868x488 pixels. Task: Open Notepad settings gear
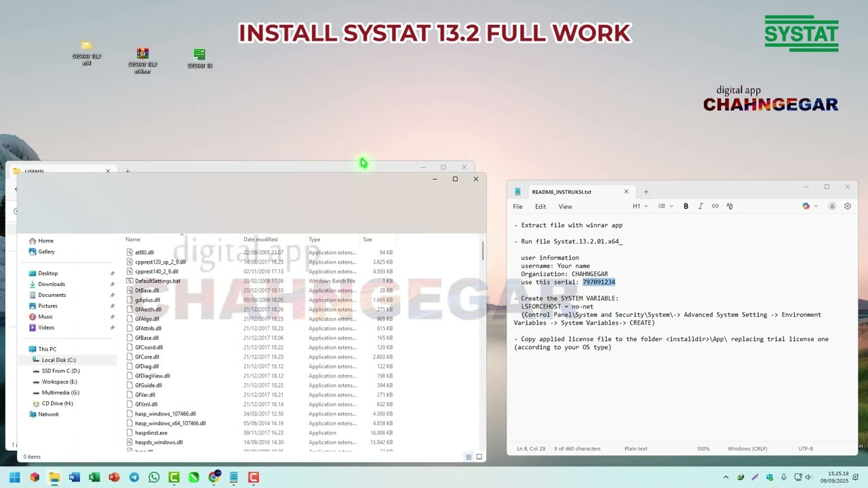[847, 206]
